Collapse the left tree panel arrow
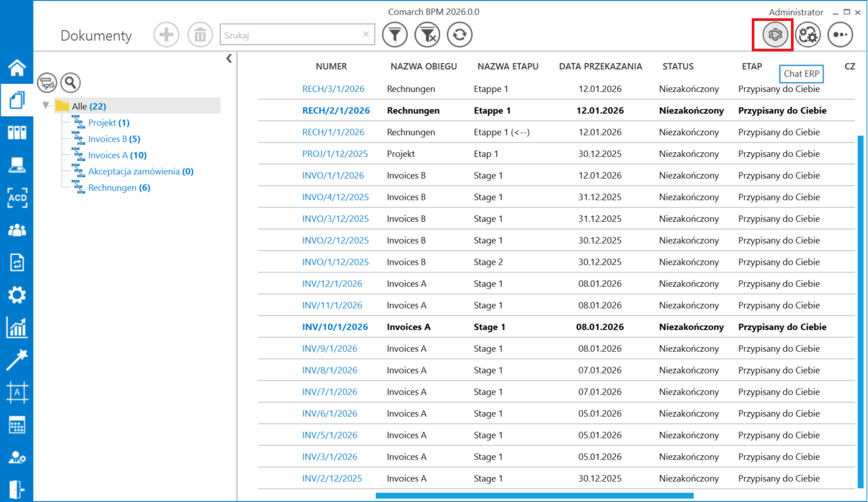 coord(228,59)
